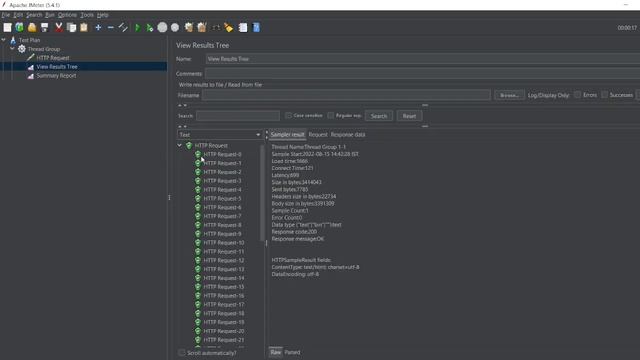Open the Function Helper dialog icon
Screen dimensions: 640x360
(x=243, y=27)
